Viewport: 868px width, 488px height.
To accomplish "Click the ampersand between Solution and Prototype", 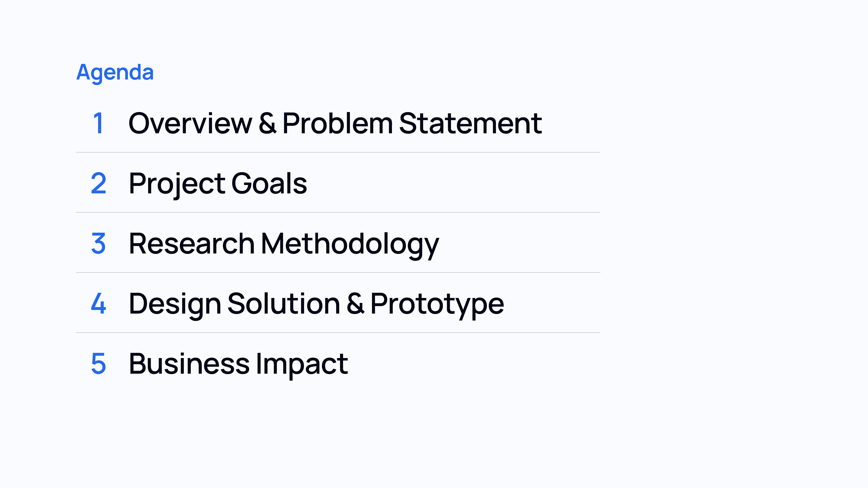I will [355, 303].
